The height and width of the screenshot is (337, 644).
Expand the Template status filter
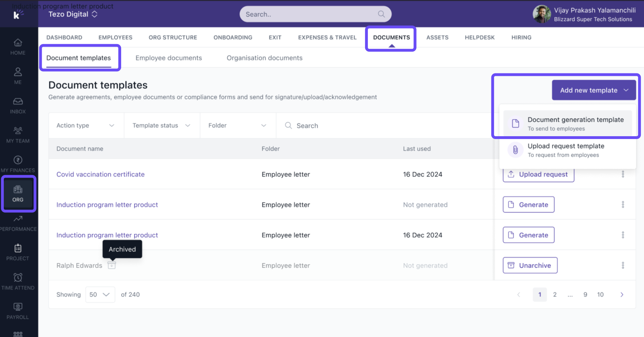(161, 126)
